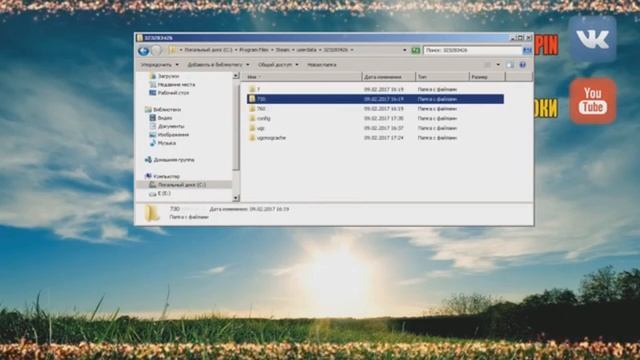The height and width of the screenshot is (360, 640).
Task: Click Папка с файлами type in row 7
Action: [x=437, y=89]
